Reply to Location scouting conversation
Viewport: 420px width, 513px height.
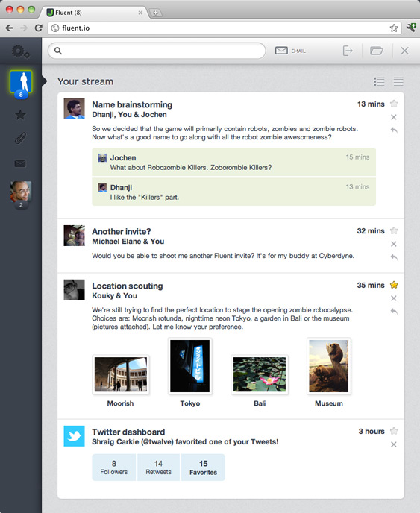(394, 312)
